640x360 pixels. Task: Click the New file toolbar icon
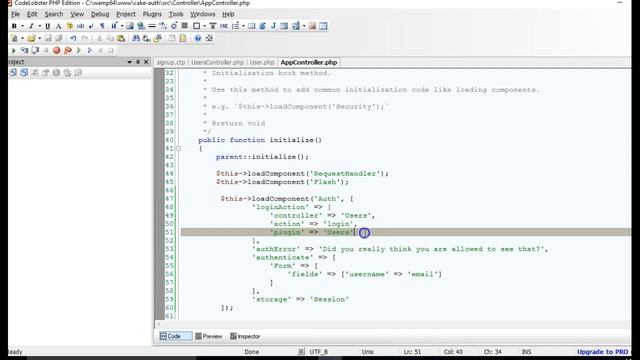[14, 38]
